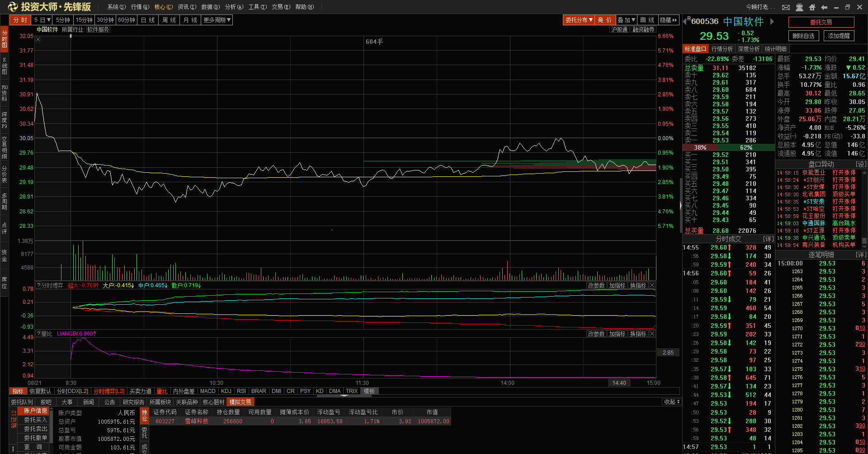Open 资金 sidebar item
Viewport: 868px width, 454px height.
point(4,255)
